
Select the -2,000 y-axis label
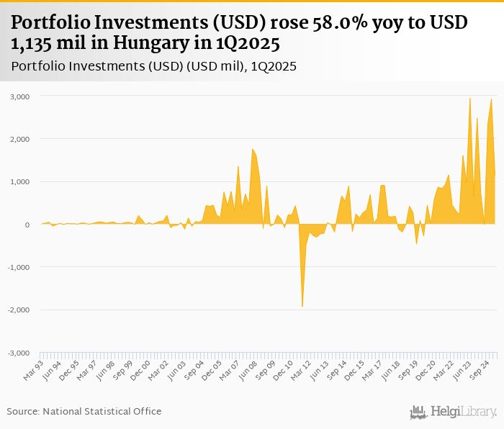click(x=18, y=310)
